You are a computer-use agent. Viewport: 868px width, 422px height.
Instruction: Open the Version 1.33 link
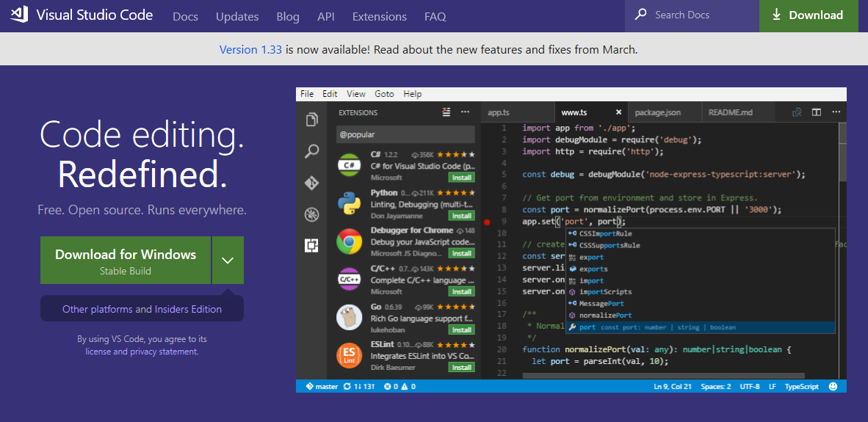coord(250,49)
